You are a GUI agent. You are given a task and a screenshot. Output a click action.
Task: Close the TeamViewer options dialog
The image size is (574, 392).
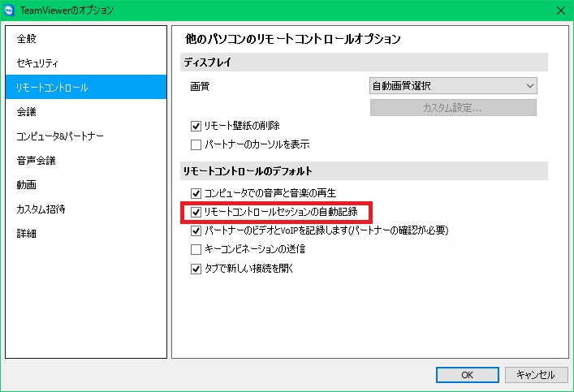pos(560,11)
